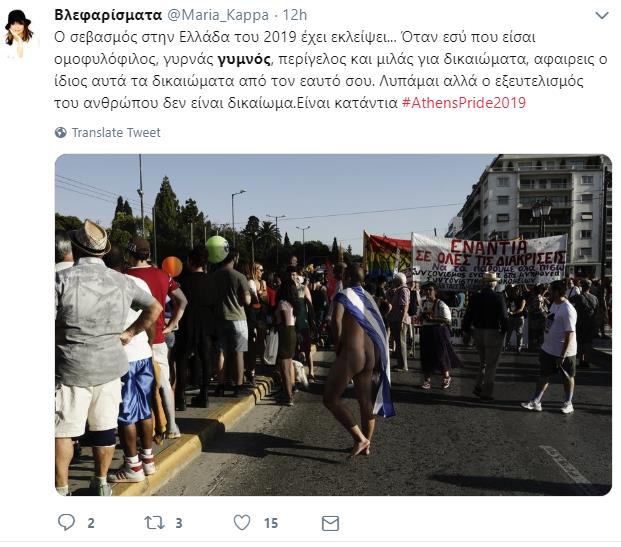
Task: View the 3 retweets count
Action: pos(179,523)
